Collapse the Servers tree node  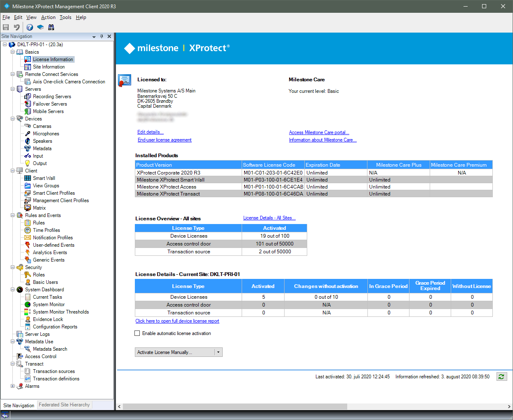(12, 89)
